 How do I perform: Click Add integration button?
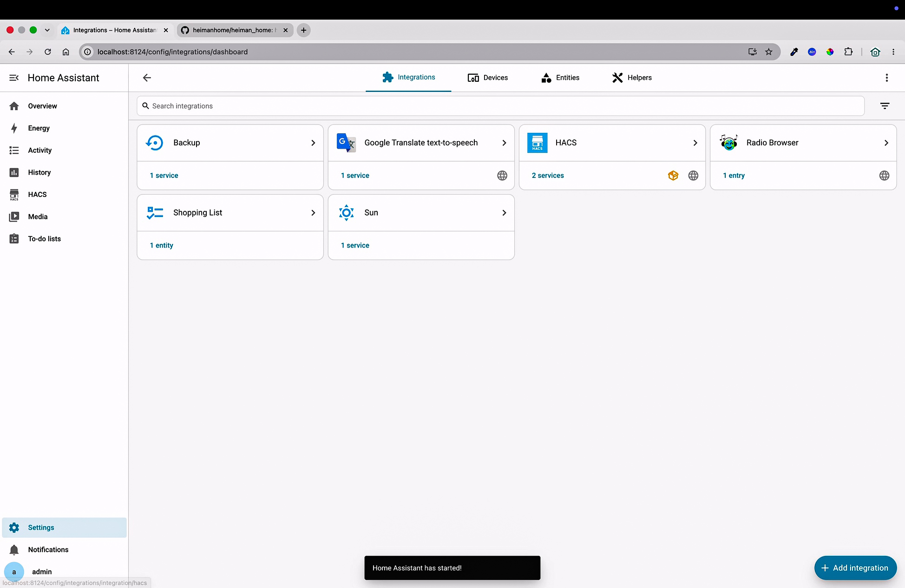[x=855, y=568]
